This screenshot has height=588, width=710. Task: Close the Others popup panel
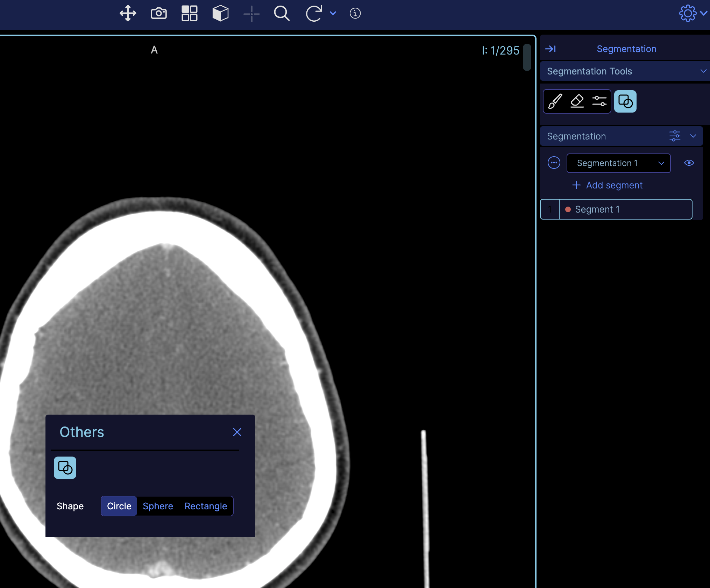[237, 432]
